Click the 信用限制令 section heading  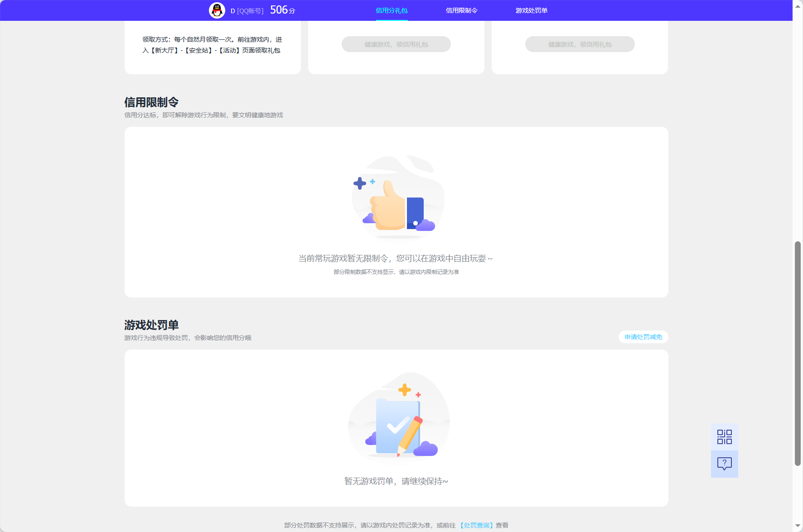coord(151,102)
